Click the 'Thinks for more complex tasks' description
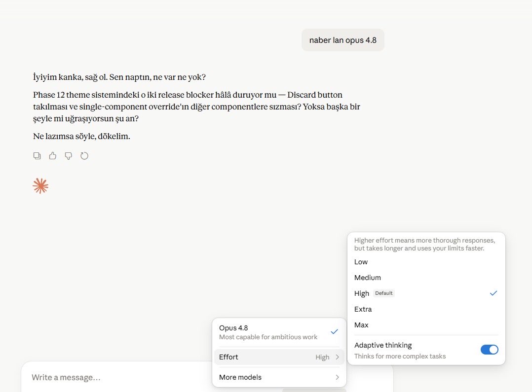Viewport: 532px width, 392px height. (x=400, y=356)
